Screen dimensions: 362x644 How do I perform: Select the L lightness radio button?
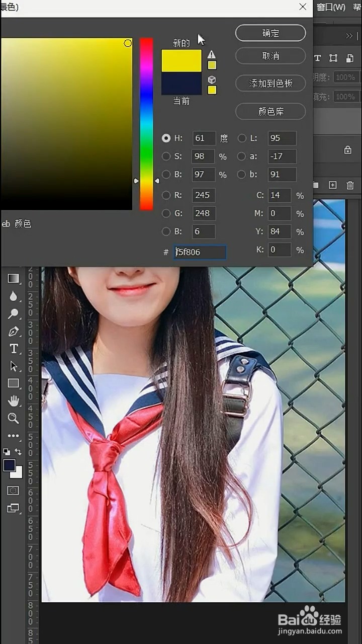[241, 138]
